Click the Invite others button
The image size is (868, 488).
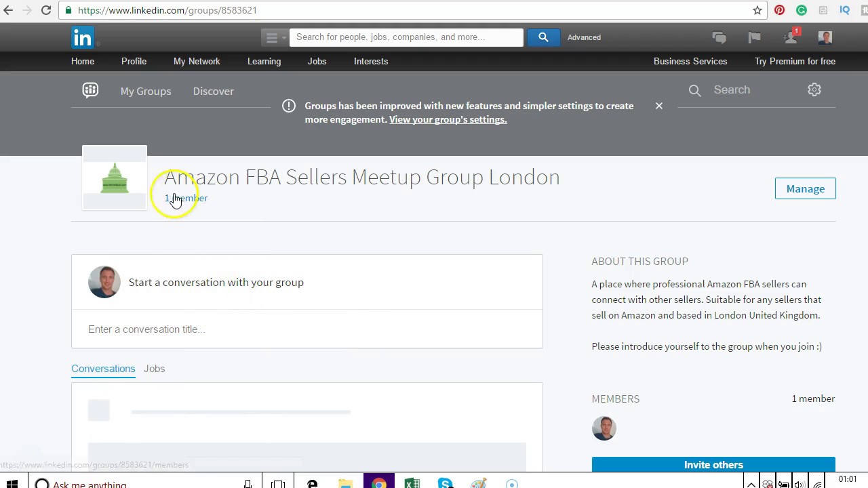713,465
